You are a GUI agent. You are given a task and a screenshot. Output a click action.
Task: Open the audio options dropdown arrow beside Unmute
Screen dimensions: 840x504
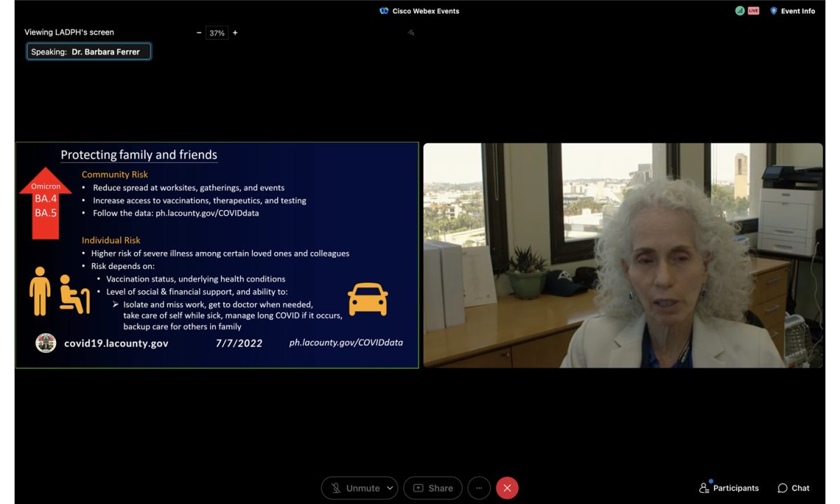coord(390,488)
